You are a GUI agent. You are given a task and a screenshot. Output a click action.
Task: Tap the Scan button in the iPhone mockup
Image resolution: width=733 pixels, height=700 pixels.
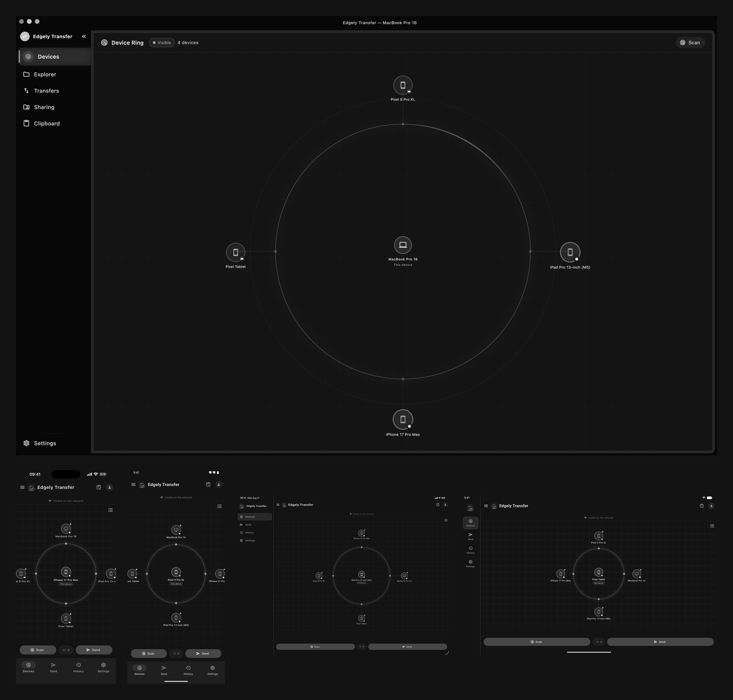coord(38,650)
